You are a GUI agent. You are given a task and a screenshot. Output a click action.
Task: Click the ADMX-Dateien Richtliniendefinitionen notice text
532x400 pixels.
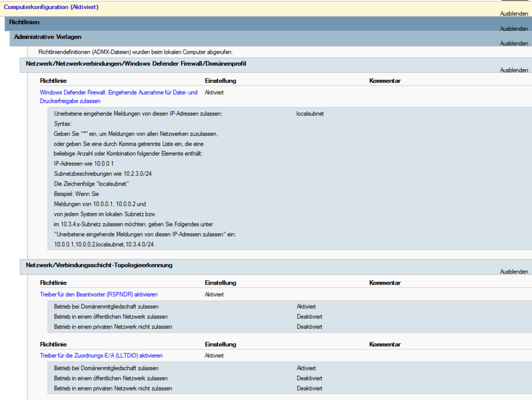tap(136, 52)
